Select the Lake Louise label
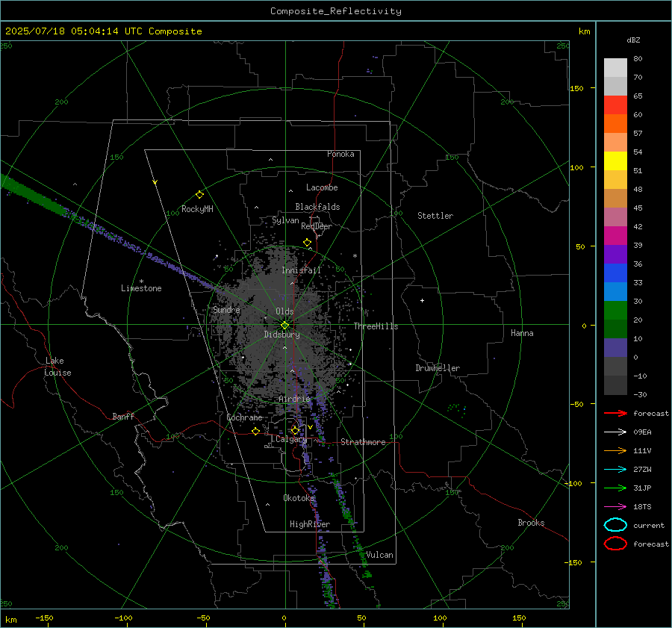672x628 pixels. 57,367
